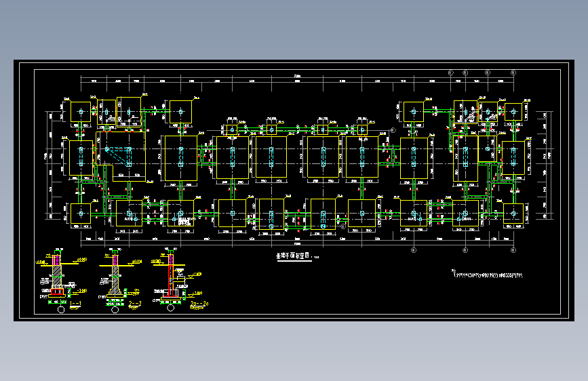588x381 pixels.
Task: Select the underlined drawing title text
Action: click(x=292, y=256)
